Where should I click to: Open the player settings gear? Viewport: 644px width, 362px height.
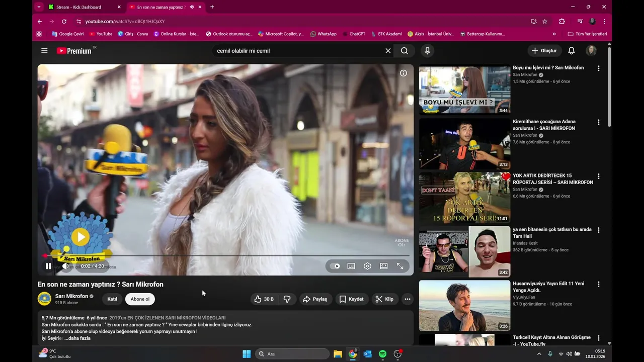coord(367,266)
